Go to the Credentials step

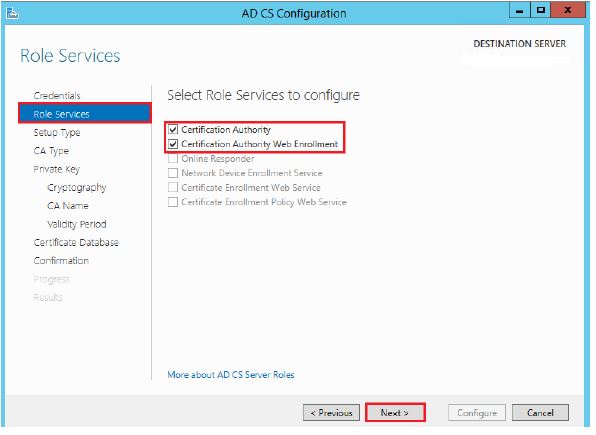pyautogui.click(x=57, y=96)
